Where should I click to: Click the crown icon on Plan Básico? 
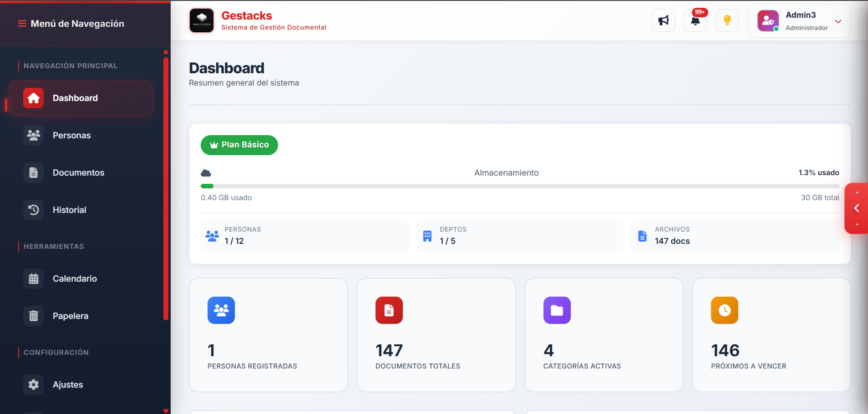214,145
